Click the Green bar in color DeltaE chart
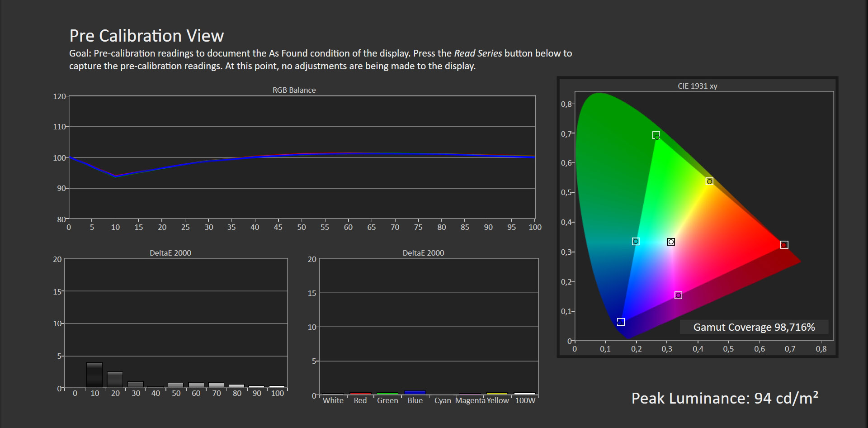Image resolution: width=868 pixels, height=428 pixels. tap(387, 394)
